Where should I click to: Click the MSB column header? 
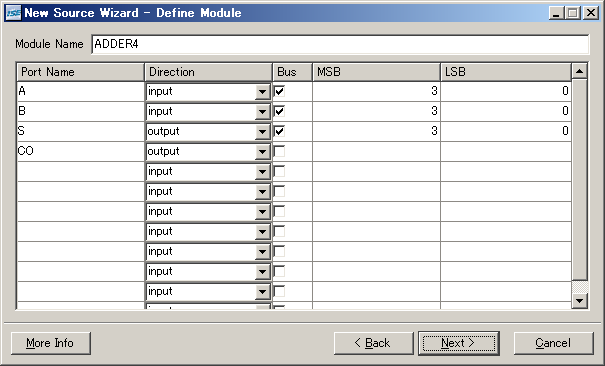(376, 72)
